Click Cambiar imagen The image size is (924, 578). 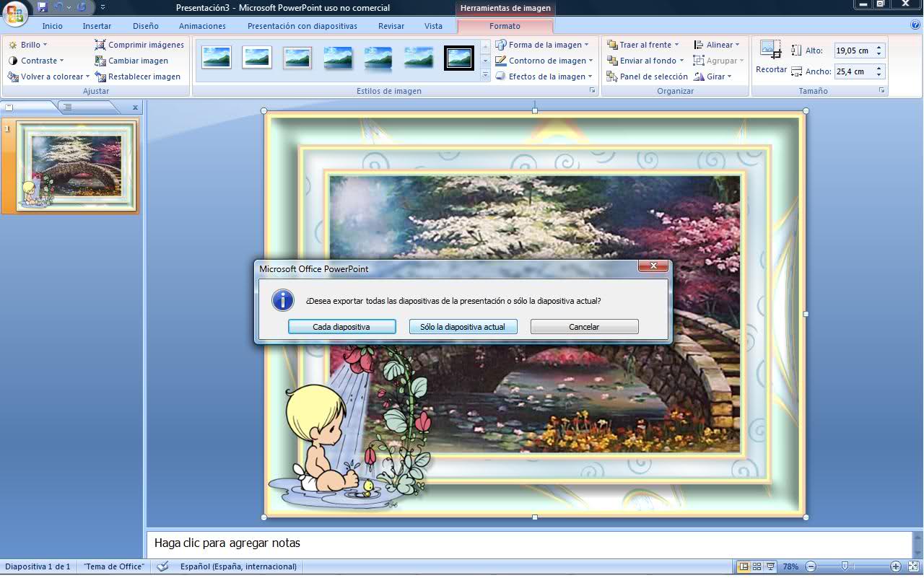tap(131, 61)
